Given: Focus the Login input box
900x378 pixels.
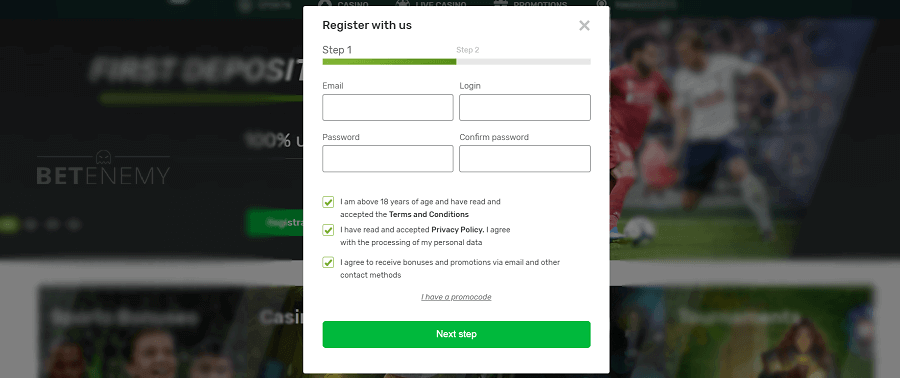Looking at the screenshot, I should tap(525, 107).
